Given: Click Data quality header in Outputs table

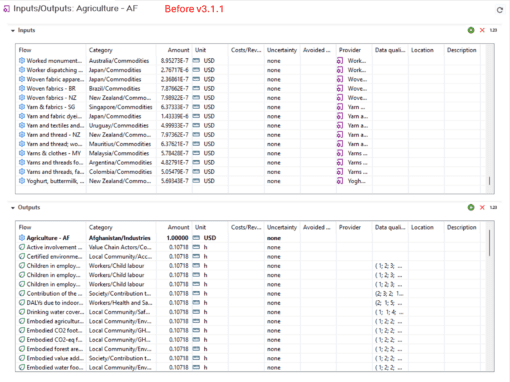Looking at the screenshot, I should [390, 227].
